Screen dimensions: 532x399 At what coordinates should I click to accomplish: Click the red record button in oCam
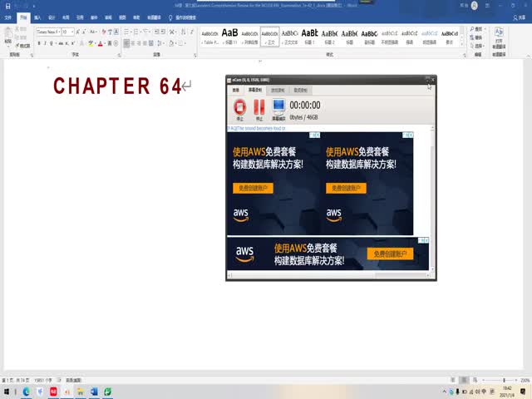pos(239,109)
